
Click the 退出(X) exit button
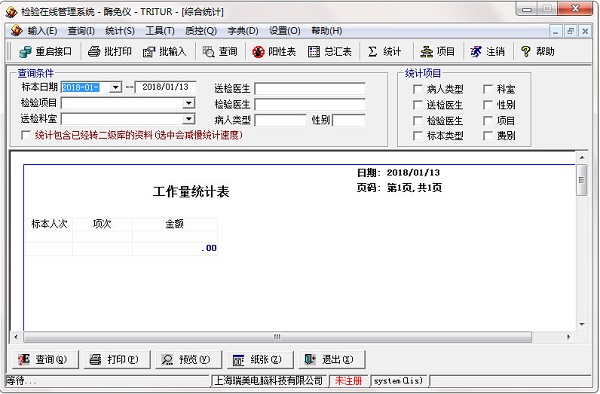(x=332, y=360)
